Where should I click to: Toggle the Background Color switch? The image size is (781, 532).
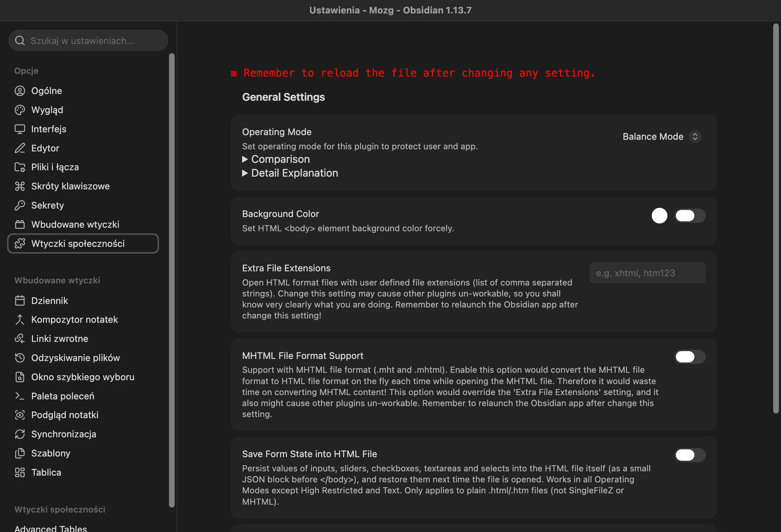click(690, 216)
